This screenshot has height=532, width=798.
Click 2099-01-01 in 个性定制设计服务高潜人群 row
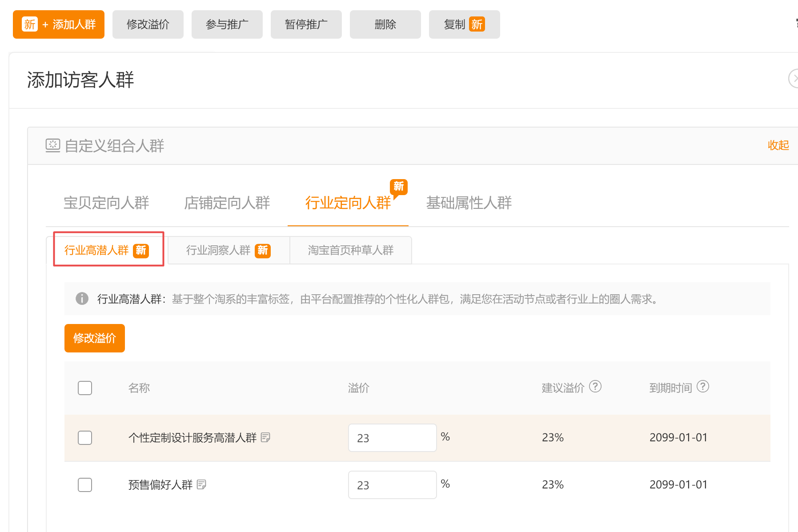[x=678, y=437]
